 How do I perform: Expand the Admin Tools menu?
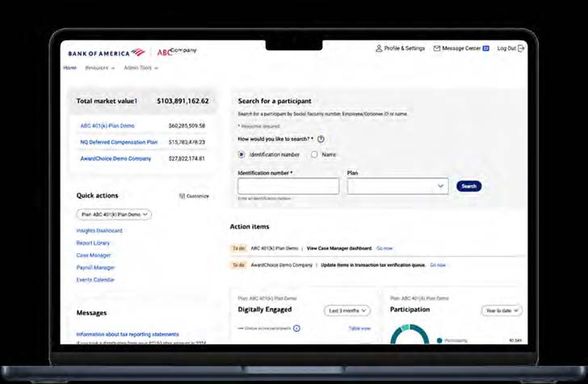(141, 68)
